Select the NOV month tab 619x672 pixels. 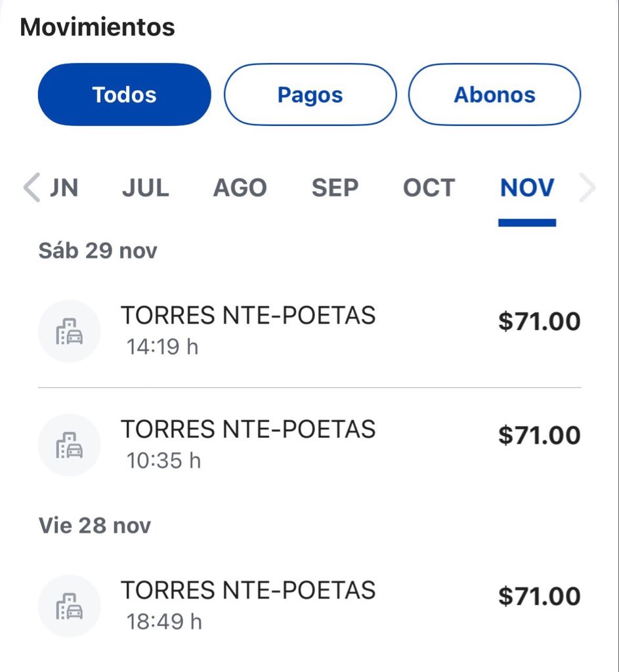(x=527, y=188)
